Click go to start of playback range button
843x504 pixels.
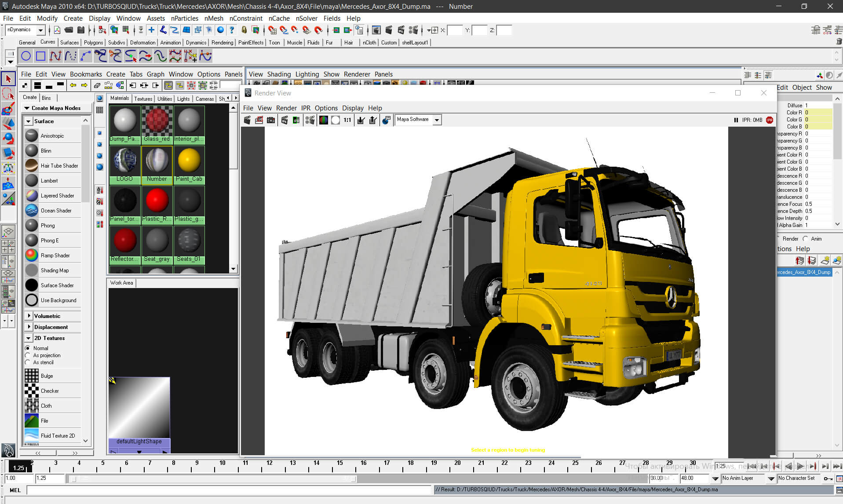(752, 466)
